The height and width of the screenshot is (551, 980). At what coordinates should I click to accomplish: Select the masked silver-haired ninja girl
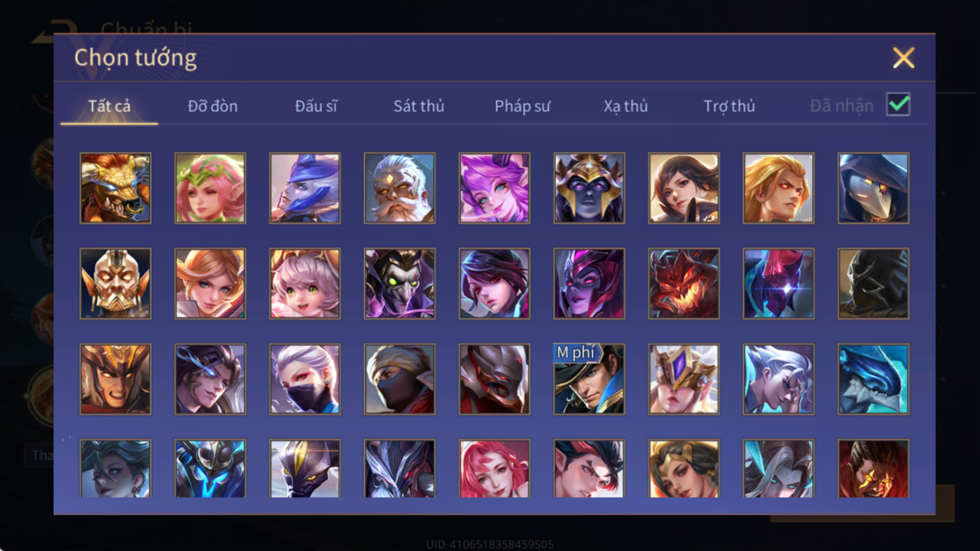305,379
